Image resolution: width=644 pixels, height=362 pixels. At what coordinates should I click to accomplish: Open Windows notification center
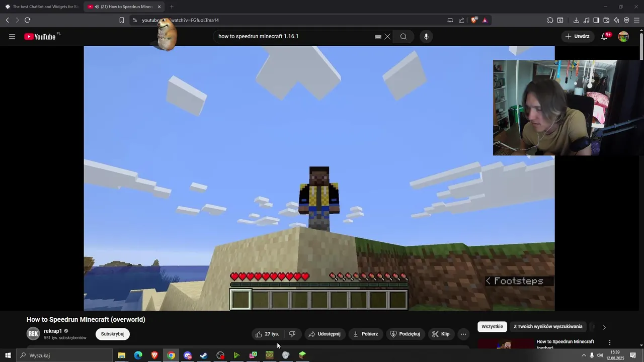click(633, 355)
